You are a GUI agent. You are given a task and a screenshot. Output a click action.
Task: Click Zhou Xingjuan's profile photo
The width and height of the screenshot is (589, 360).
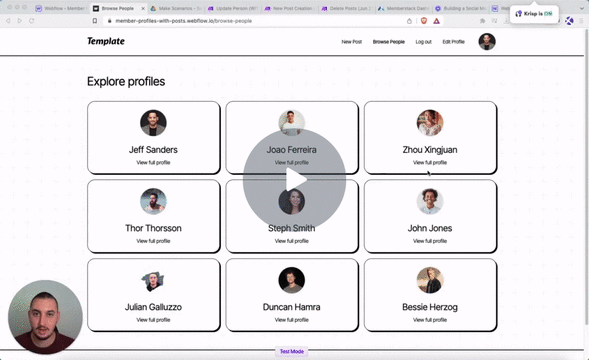[430, 123]
